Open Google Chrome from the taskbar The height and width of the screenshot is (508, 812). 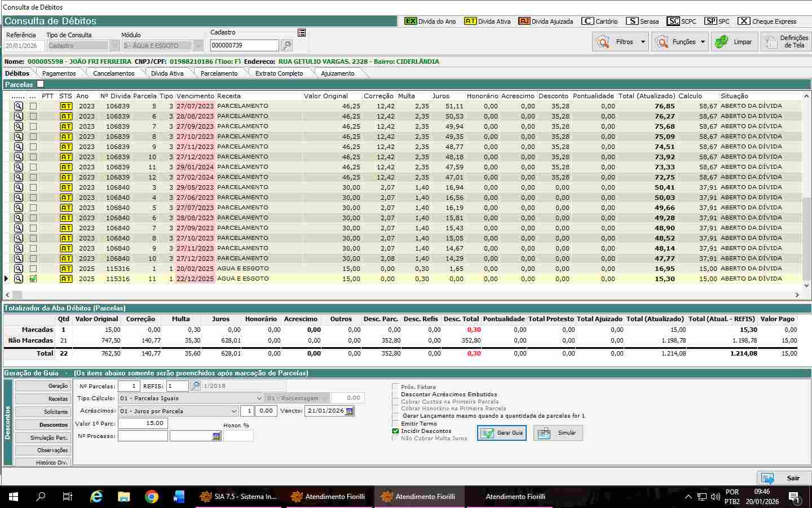151,497
